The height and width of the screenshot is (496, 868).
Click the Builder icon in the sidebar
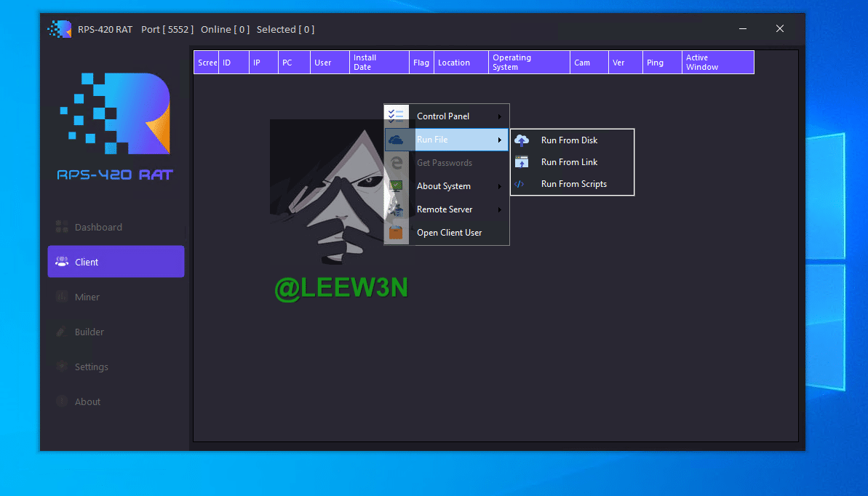[x=62, y=332]
